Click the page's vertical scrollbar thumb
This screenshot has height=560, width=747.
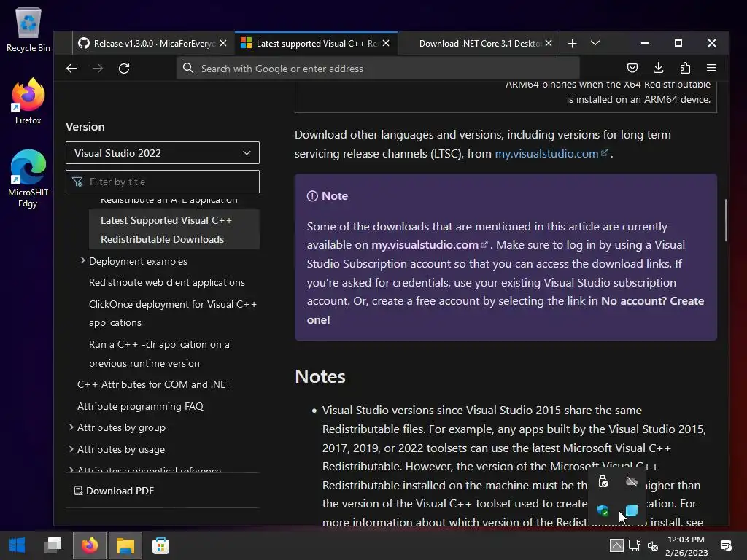pos(726,220)
